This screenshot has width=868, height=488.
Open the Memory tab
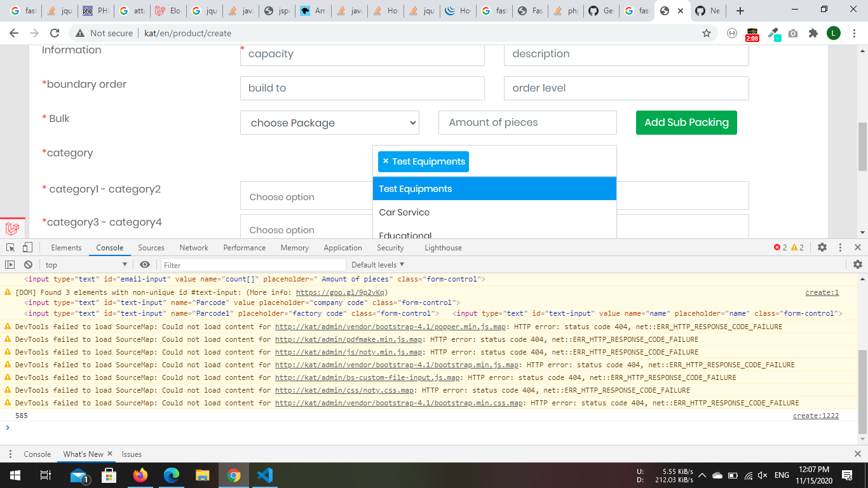coord(295,248)
